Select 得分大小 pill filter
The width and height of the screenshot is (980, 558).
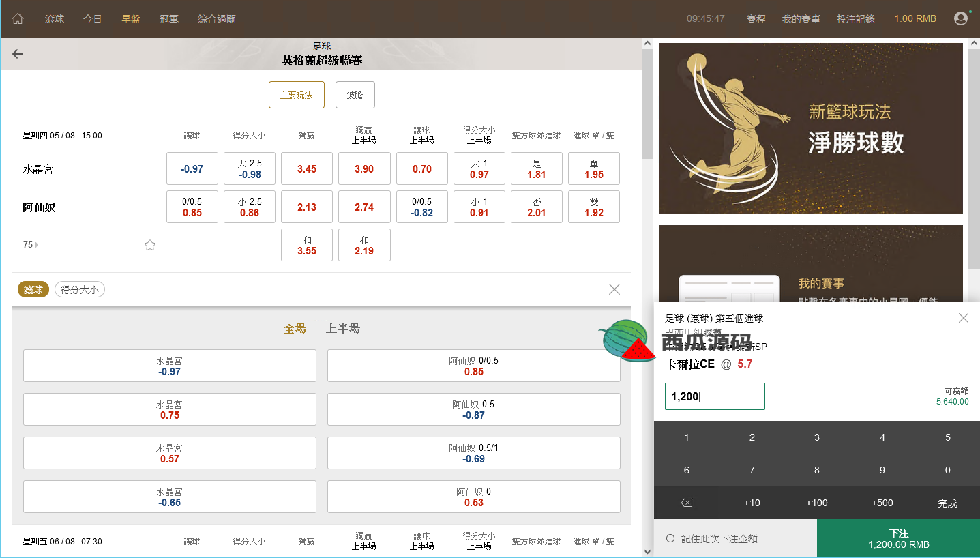80,290
